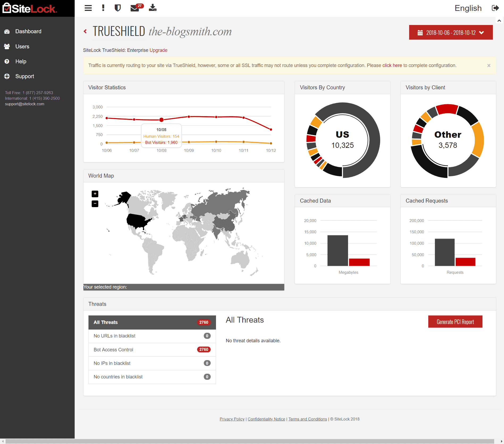Click the SiteLock logo
The height and width of the screenshot is (444, 504).
tap(29, 8)
